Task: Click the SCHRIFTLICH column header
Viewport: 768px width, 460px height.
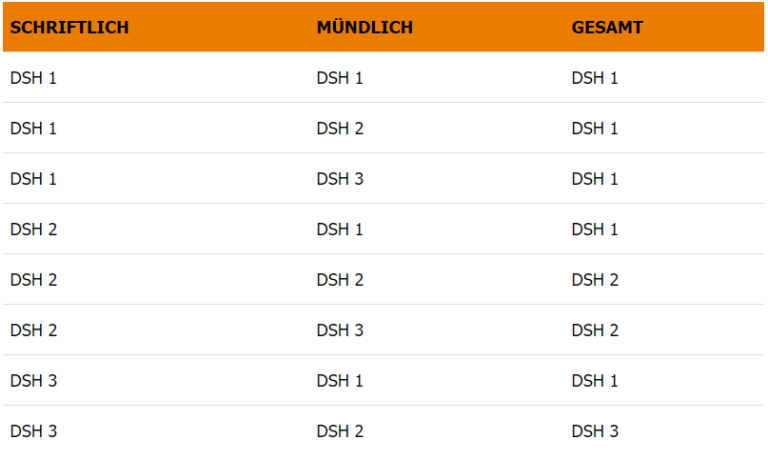Action: point(69,28)
